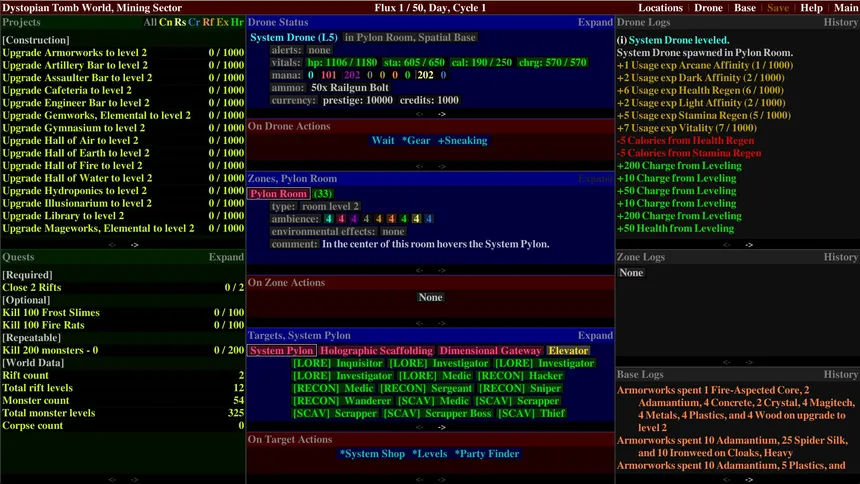This screenshot has height=484, width=860.
Task: Expand the Targets, System Pylon panel
Action: pyautogui.click(x=595, y=336)
